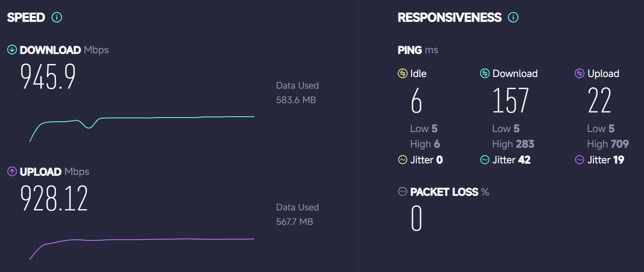Click the 928.12 upload speed value
This screenshot has height=272, width=644.
point(54,199)
